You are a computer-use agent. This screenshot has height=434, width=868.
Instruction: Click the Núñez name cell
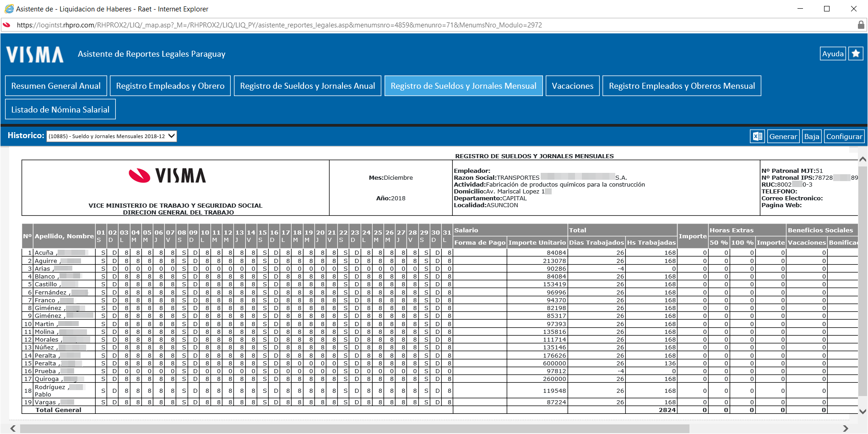pos(65,347)
